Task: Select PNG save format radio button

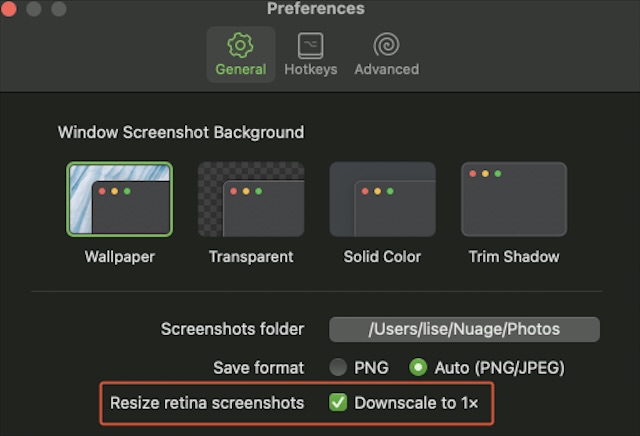Action: 339,367
